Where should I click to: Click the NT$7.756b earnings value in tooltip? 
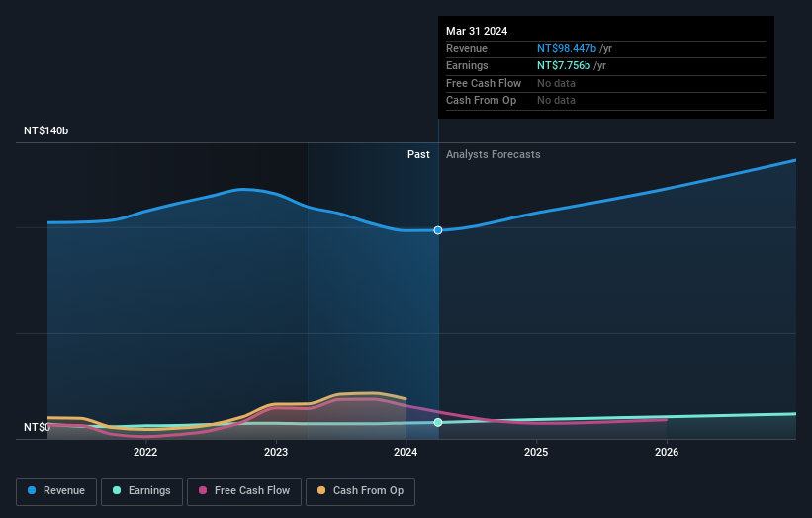(564, 65)
